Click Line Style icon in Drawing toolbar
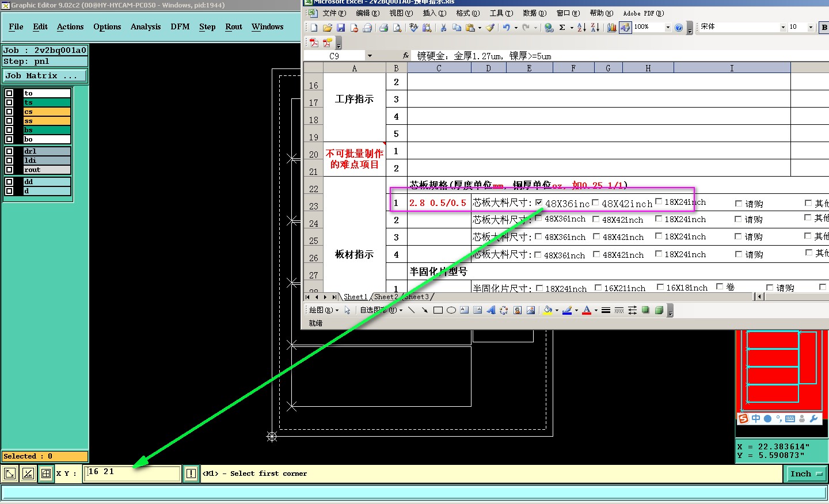This screenshot has width=829, height=504. (606, 310)
